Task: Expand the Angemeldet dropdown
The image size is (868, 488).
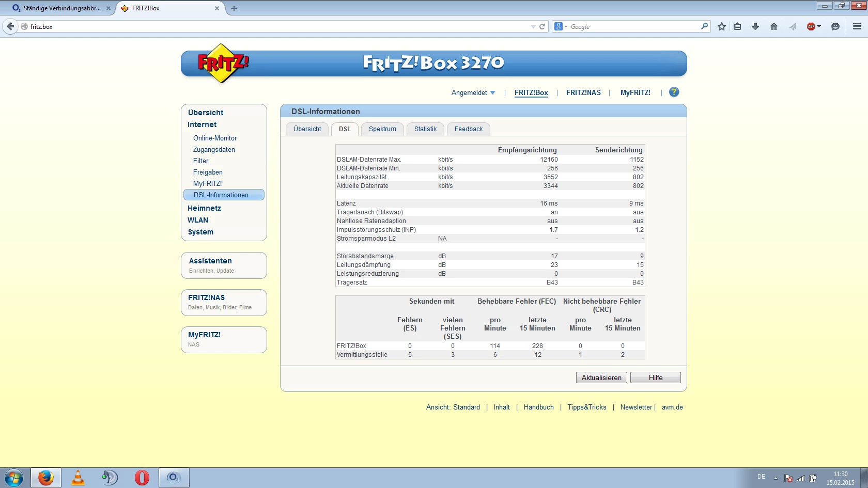Action: (473, 93)
